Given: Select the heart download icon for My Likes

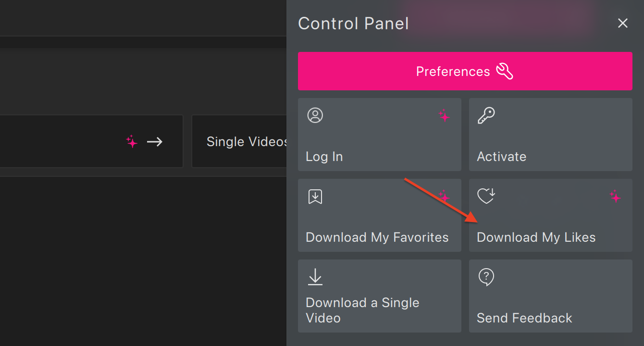Looking at the screenshot, I should pyautogui.click(x=486, y=196).
